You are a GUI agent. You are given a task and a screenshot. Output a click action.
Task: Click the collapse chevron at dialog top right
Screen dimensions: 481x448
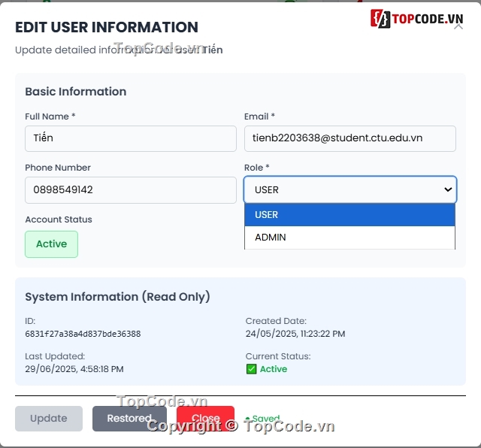458,26
